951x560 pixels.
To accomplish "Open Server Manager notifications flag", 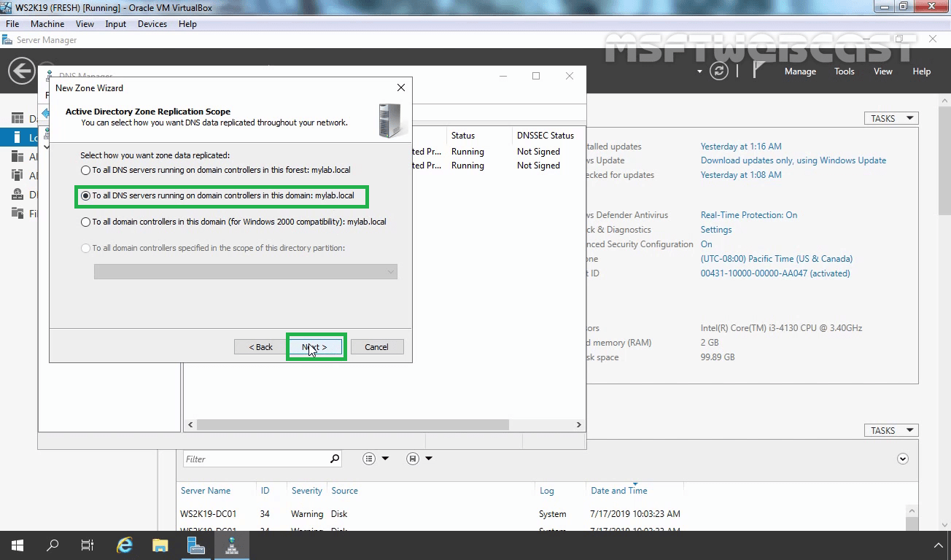I will tap(758, 70).
